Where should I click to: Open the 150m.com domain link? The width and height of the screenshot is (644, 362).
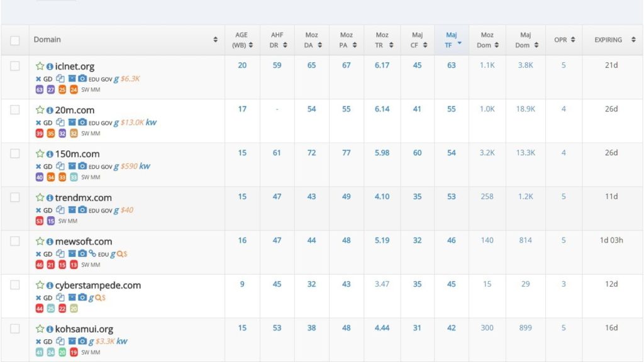(x=77, y=154)
